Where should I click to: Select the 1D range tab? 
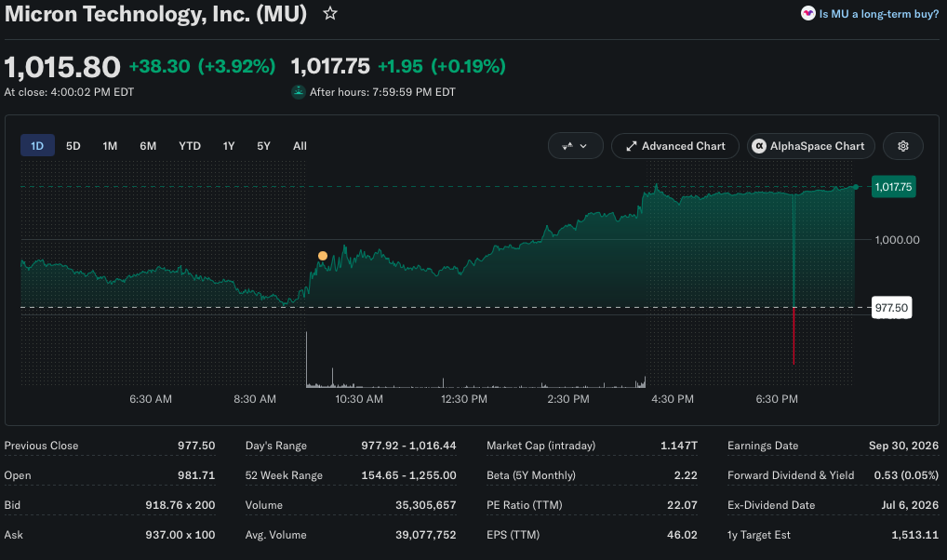pos(37,146)
